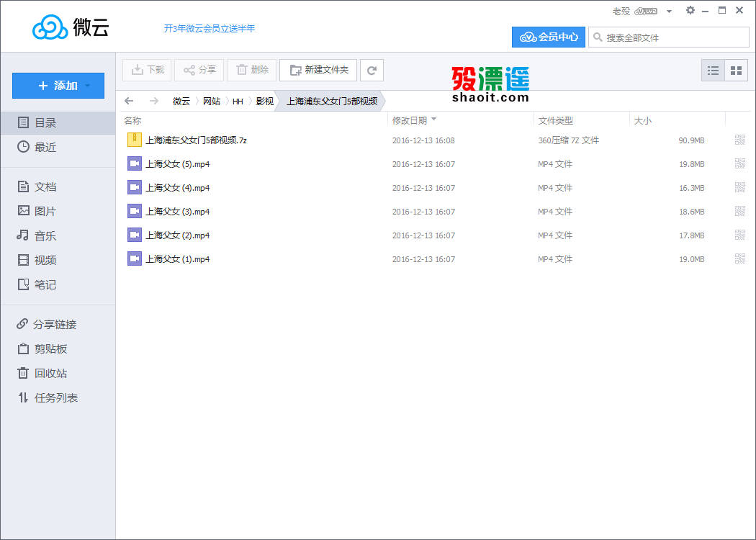Click the 360压缩 7Z 文件 type cell
Image resolution: width=756 pixels, height=540 pixels.
coord(569,140)
